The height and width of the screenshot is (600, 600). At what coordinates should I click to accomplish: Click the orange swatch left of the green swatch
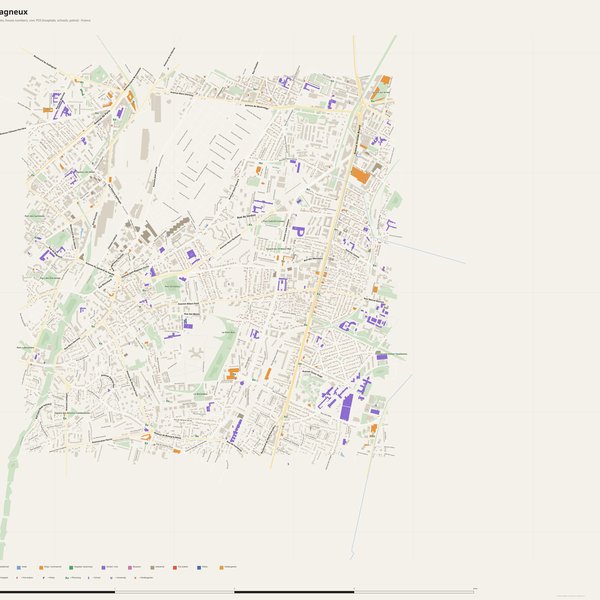41,568
